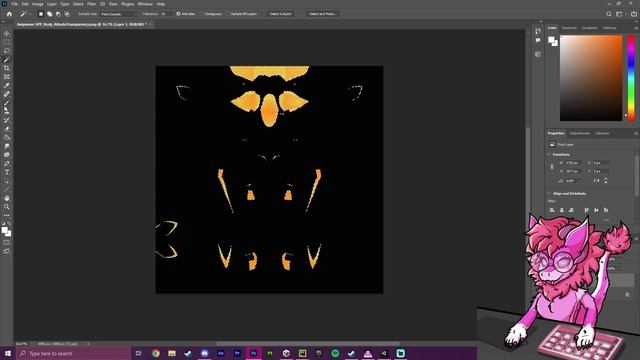Screen dimensions: 640x360
Task: Click flip vertical icon in Transform section
Action: (606, 180)
